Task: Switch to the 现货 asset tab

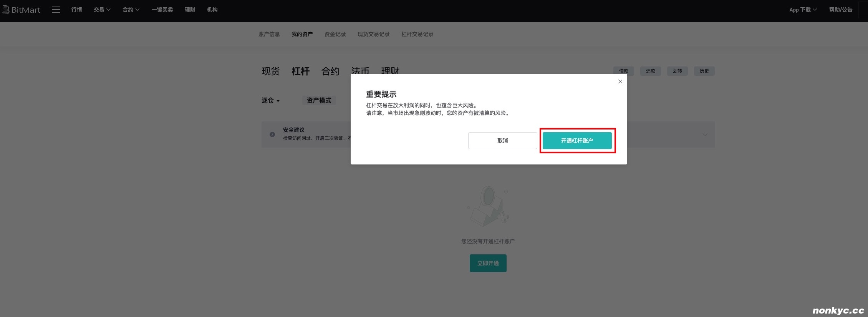Action: pos(270,71)
